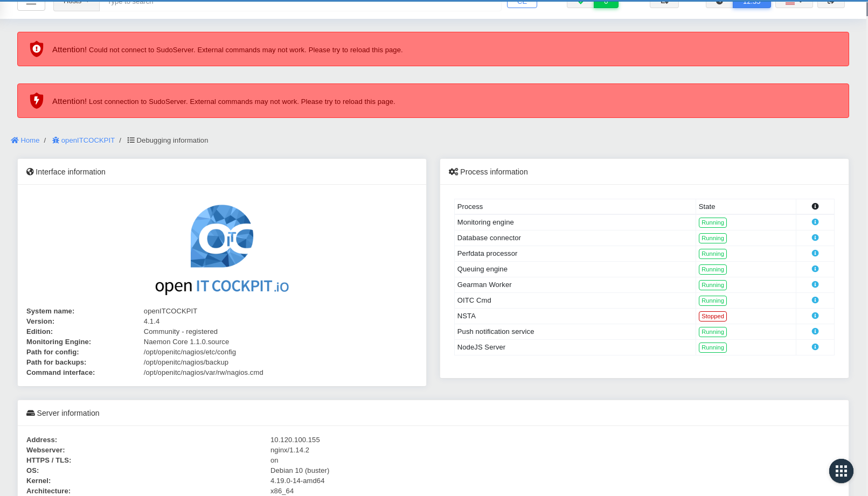
Task: Click the info icon for Gearman Worker
Action: 815,284
